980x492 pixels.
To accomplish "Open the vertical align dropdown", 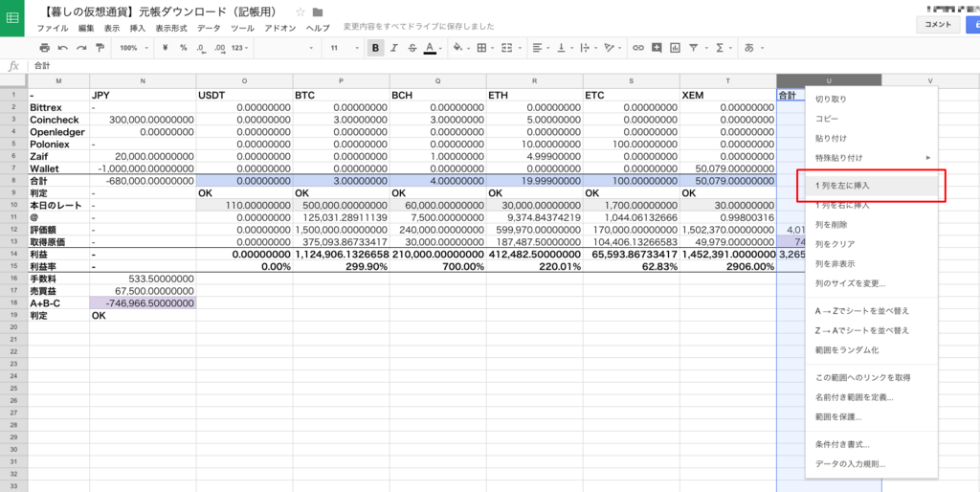I will [564, 48].
